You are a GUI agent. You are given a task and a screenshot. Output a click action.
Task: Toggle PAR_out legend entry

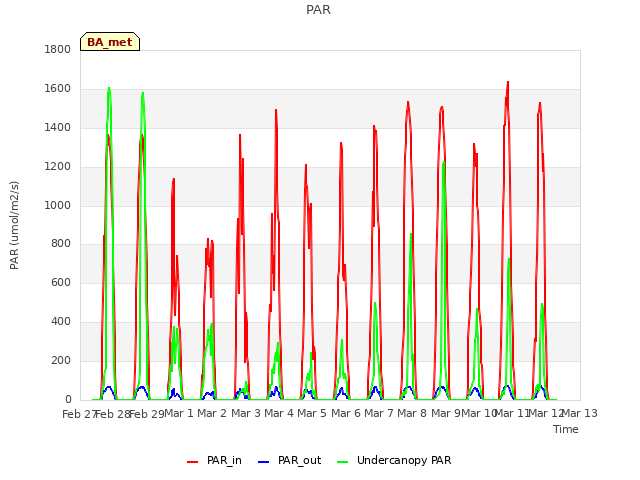tap(290, 460)
